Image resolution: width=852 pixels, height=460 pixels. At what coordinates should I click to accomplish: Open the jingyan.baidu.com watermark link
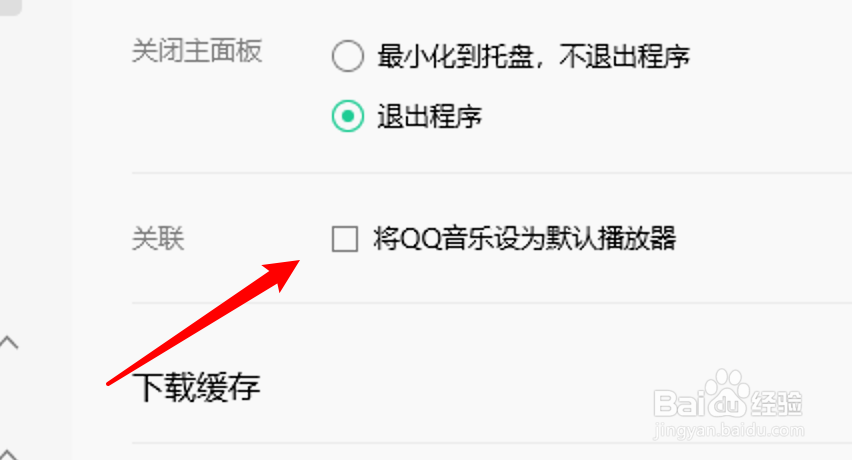click(729, 431)
